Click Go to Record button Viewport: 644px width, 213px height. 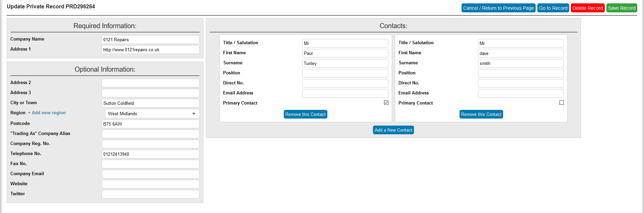tap(553, 8)
